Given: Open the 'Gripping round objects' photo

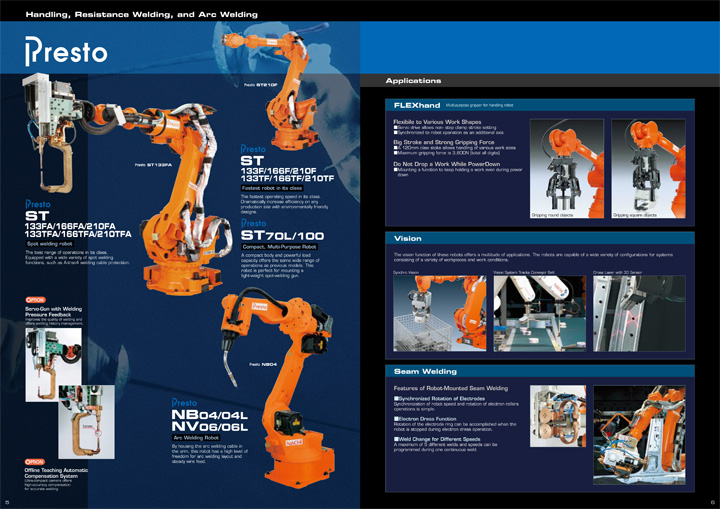Looking at the screenshot, I should coord(567,169).
